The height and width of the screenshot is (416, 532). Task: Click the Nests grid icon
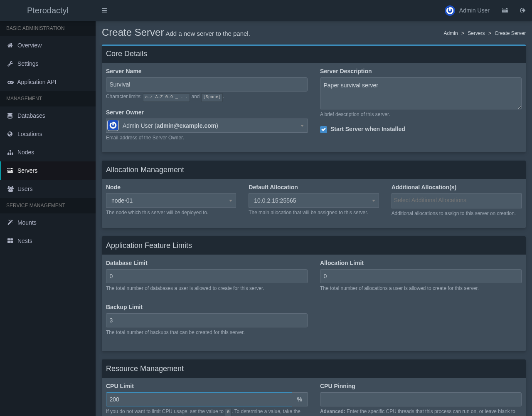10,241
